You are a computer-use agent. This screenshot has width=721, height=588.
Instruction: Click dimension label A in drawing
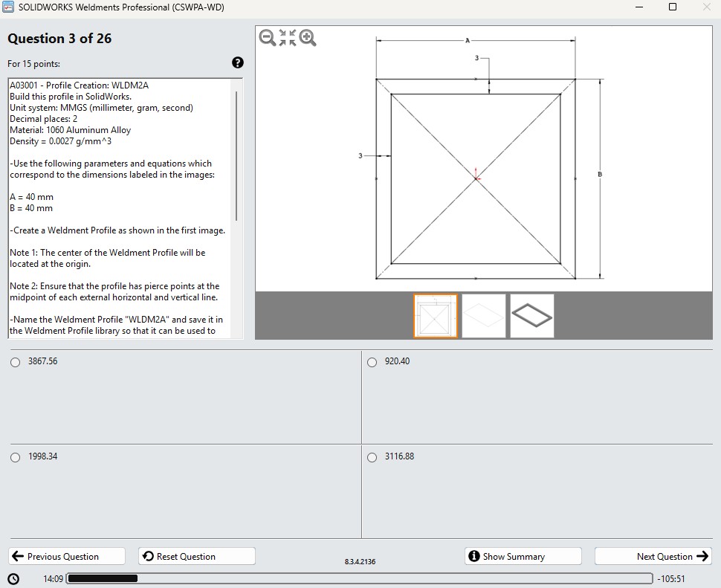[468, 40]
